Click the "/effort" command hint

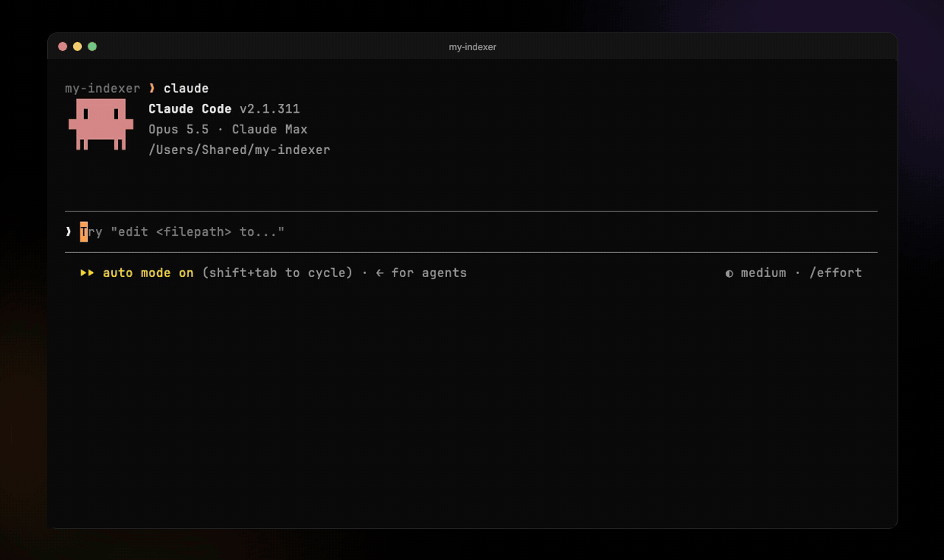coord(836,273)
